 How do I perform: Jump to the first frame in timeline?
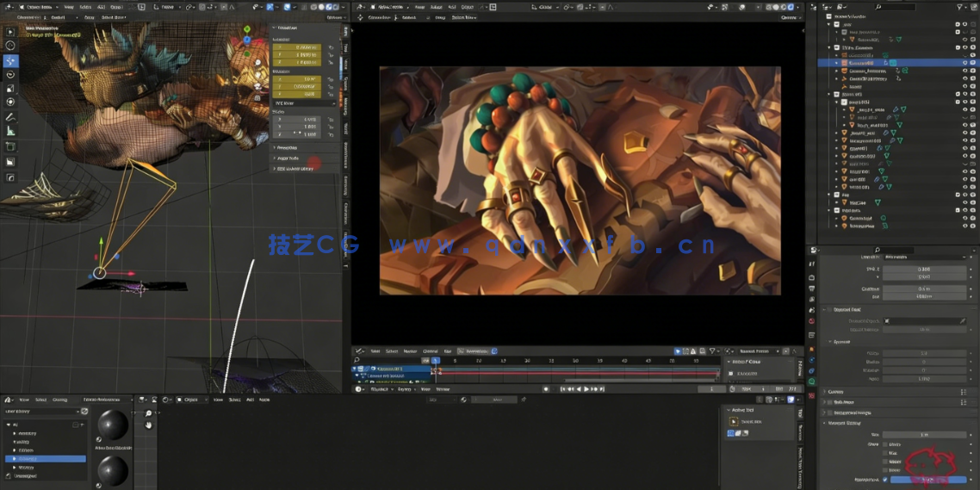click(562, 389)
